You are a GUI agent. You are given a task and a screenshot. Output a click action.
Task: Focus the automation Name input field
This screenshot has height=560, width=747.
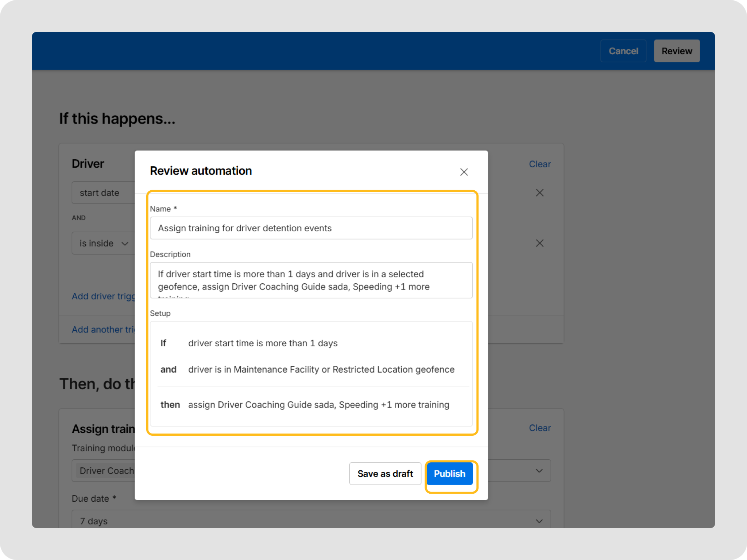coord(311,228)
